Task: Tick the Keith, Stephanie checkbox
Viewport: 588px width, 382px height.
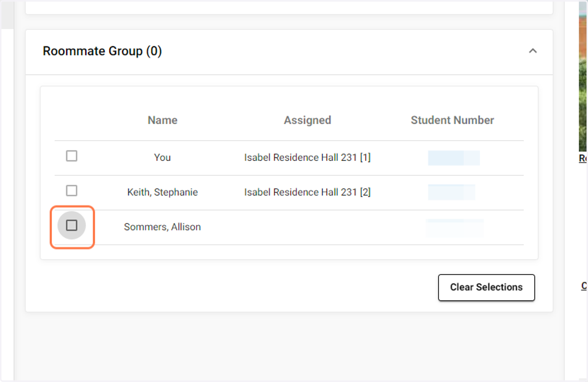Action: 72,191
